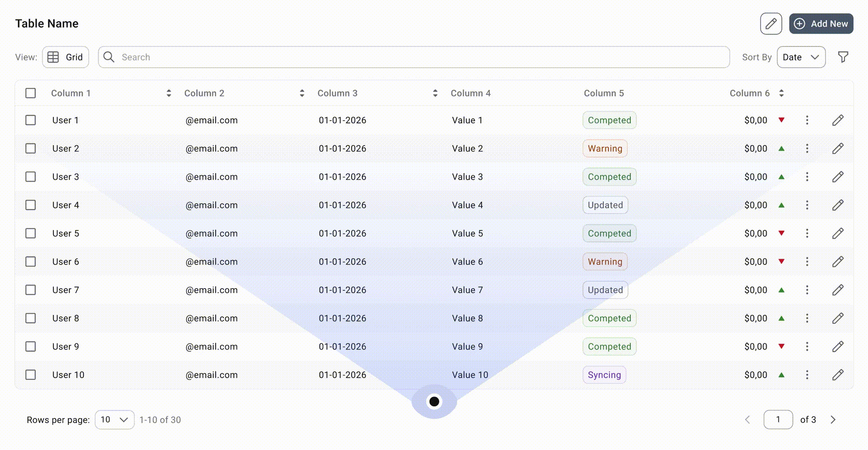Viewport: 868px width, 450px height.
Task: Check the User 2 row checkbox
Action: tap(31, 148)
